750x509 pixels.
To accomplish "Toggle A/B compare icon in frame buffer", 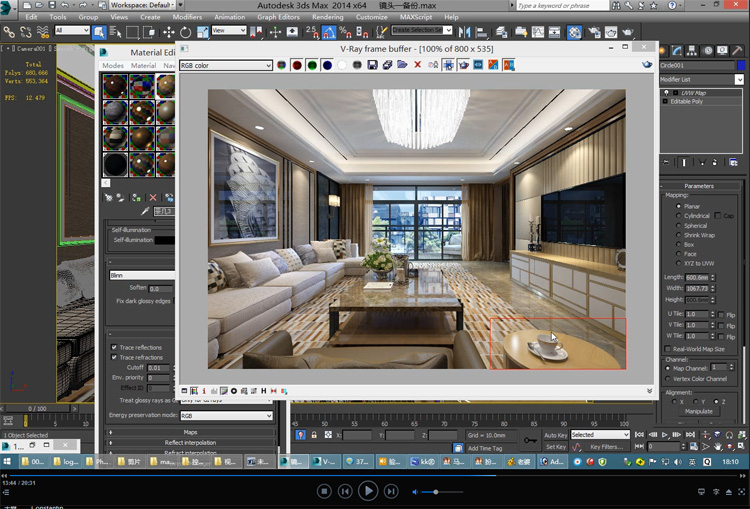I will pyautogui.click(x=508, y=65).
